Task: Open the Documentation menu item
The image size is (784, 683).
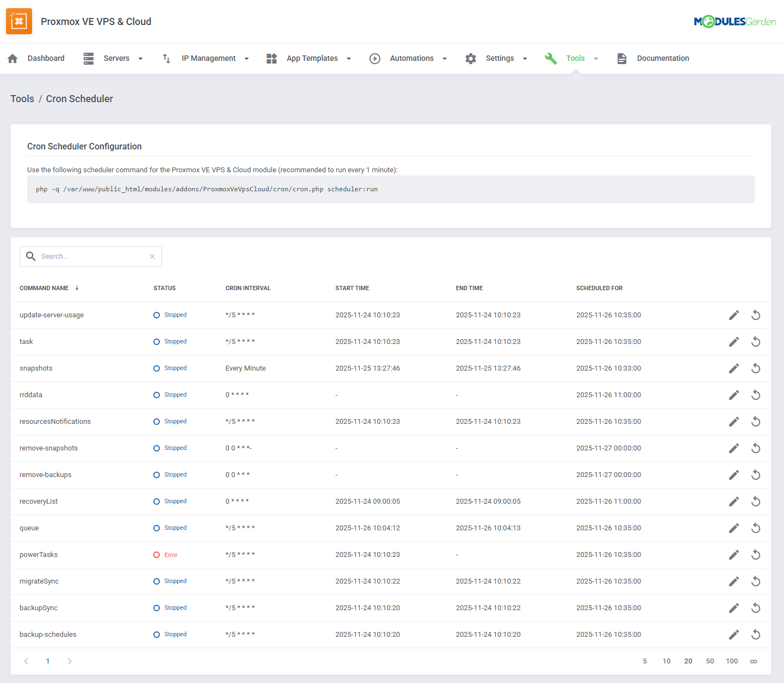Action: (663, 58)
